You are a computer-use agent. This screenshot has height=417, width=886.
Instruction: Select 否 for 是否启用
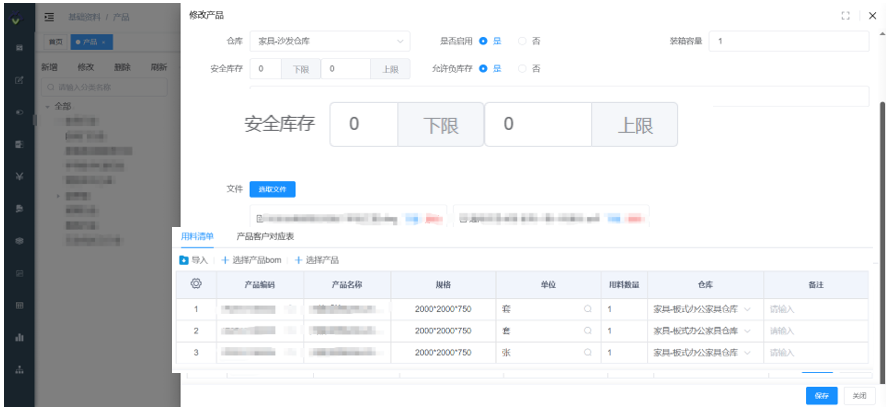[522, 41]
